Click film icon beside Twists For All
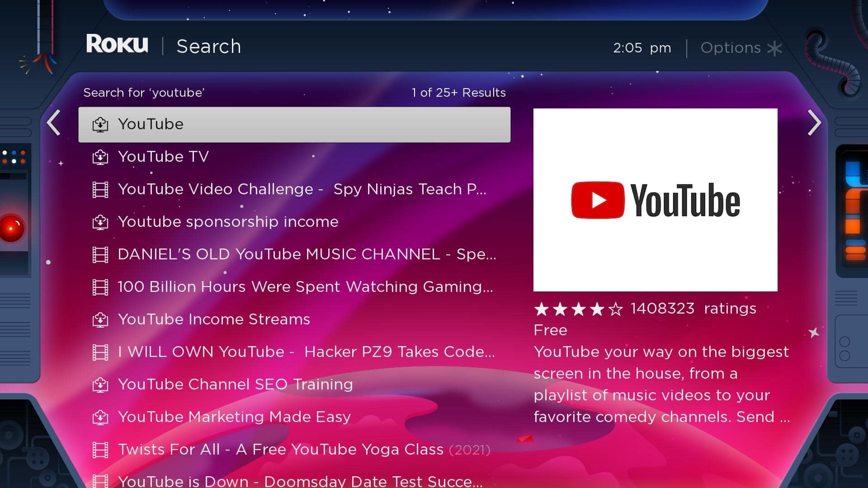868x488 pixels. click(x=100, y=450)
